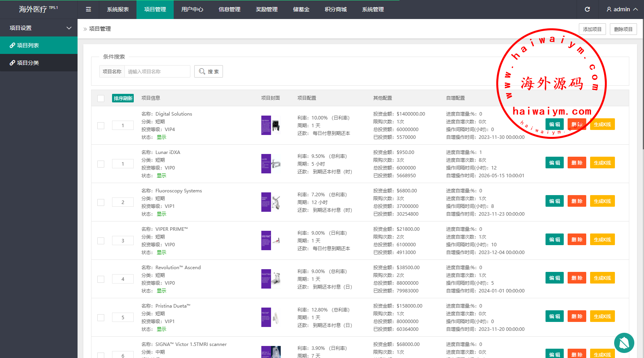Tick the checkbox for Revolution Ascend row
Image resolution: width=644 pixels, height=358 pixels.
coord(101,279)
